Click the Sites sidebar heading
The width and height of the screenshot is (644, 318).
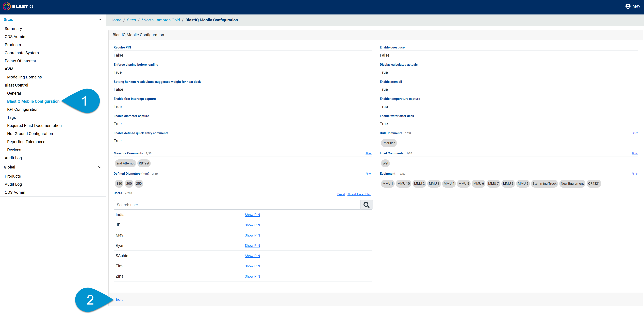[8, 20]
